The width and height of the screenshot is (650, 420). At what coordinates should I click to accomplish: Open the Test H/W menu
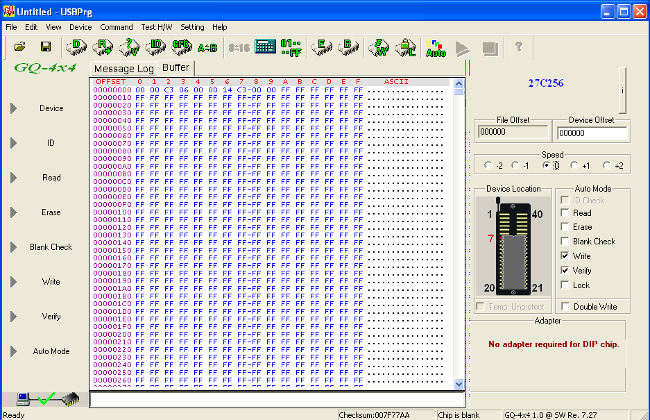click(156, 27)
